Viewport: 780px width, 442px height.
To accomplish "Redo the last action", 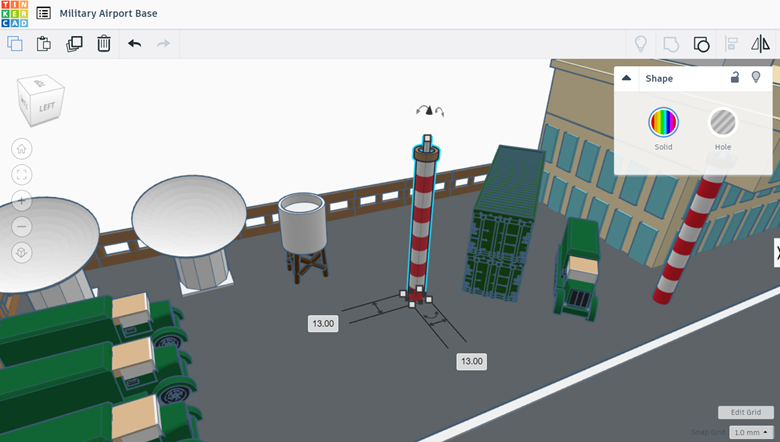I will point(163,44).
